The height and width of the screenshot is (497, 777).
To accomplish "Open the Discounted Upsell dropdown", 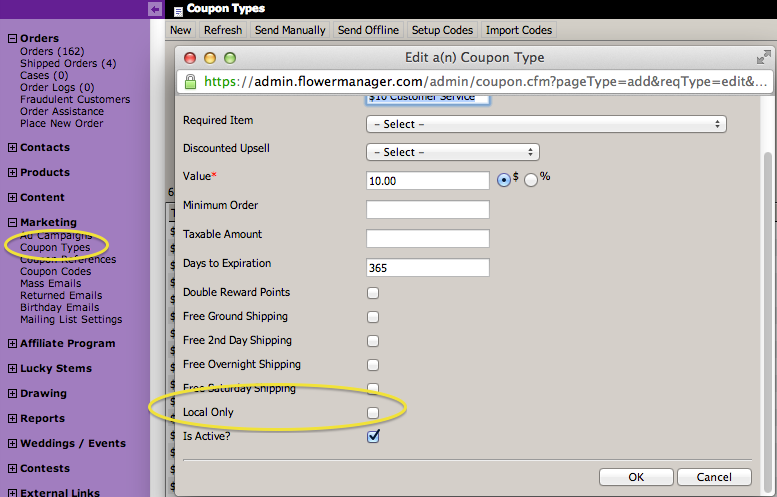I will [453, 152].
